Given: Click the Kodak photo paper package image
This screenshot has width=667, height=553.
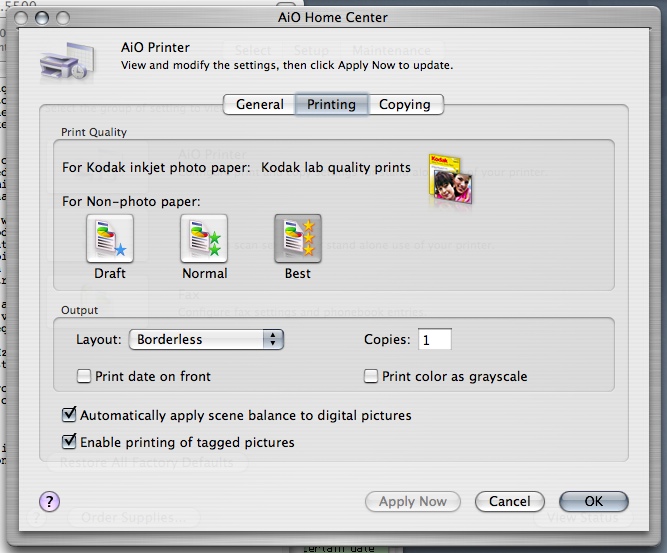Looking at the screenshot, I should click(x=450, y=179).
